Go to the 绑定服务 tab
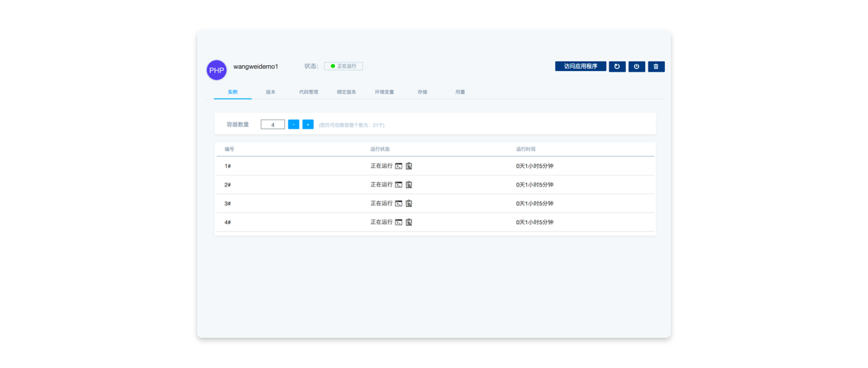Viewport: 868px width, 368px height. point(347,92)
